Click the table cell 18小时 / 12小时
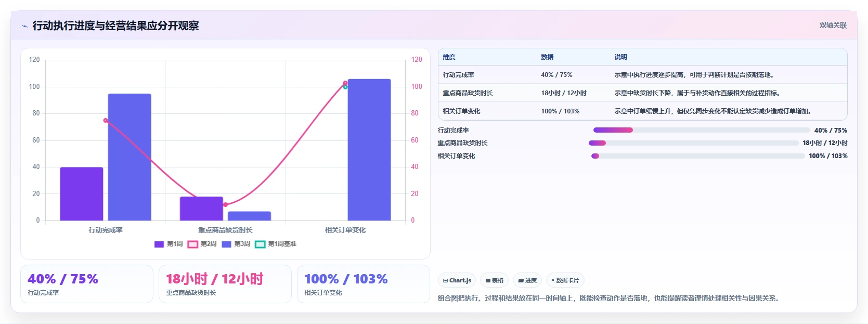This screenshot has width=868, height=324. 564,93
